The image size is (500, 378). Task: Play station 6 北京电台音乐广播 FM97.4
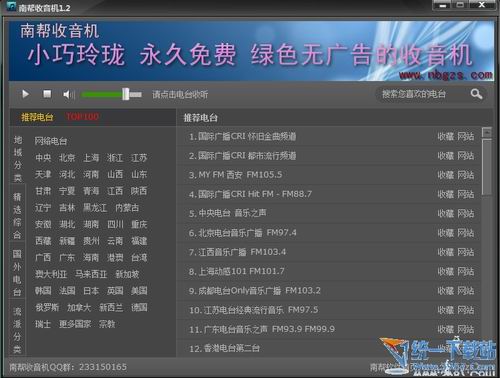[x=242, y=233]
